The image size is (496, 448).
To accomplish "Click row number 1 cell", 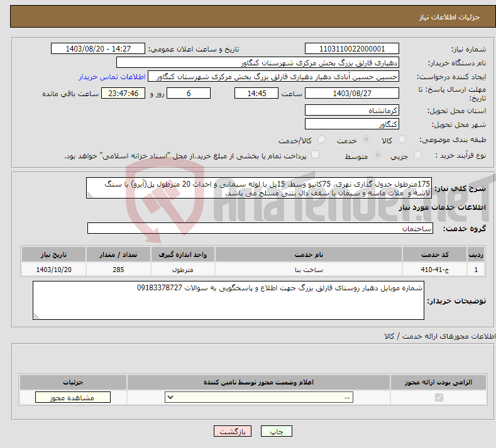I will (476, 270).
